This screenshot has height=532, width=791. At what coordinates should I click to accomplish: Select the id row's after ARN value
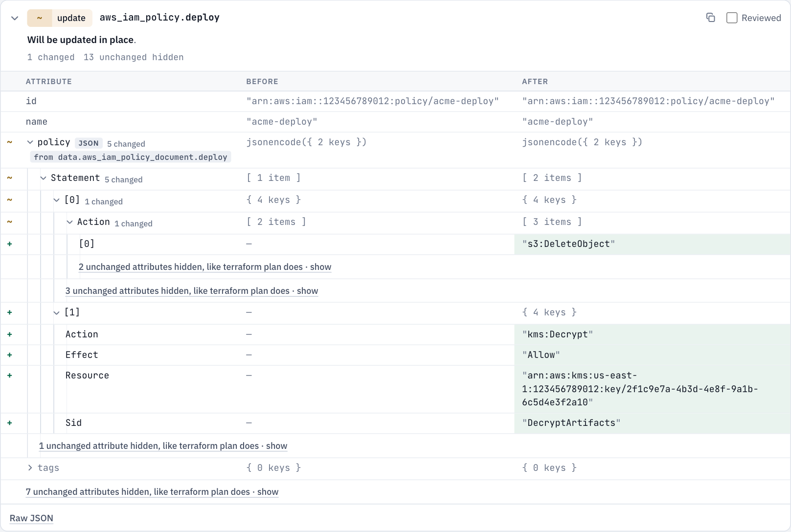click(648, 101)
